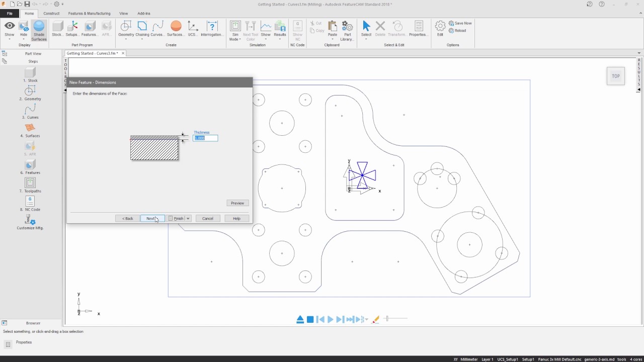
Task: Click the Delete tool in Select & Edit
Action: pos(380,29)
